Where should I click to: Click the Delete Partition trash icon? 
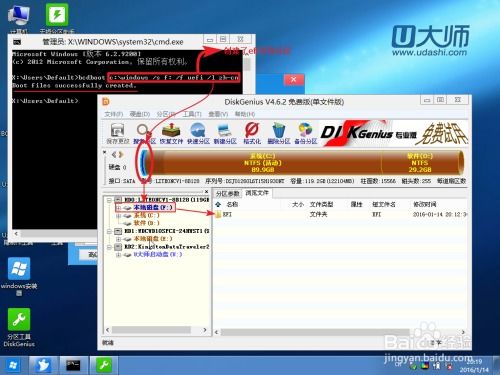pos(279,133)
